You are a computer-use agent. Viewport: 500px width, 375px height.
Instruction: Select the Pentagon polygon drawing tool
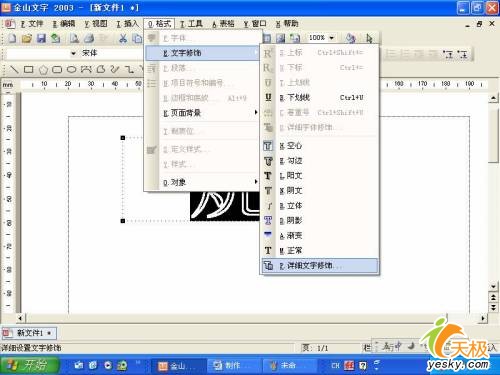point(43,70)
